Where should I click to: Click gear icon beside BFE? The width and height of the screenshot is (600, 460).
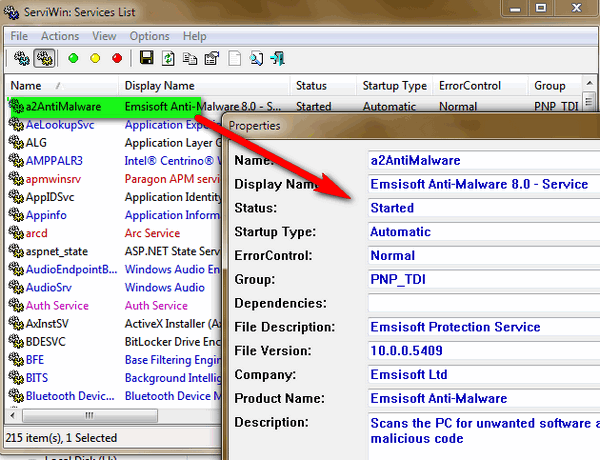click(x=16, y=359)
